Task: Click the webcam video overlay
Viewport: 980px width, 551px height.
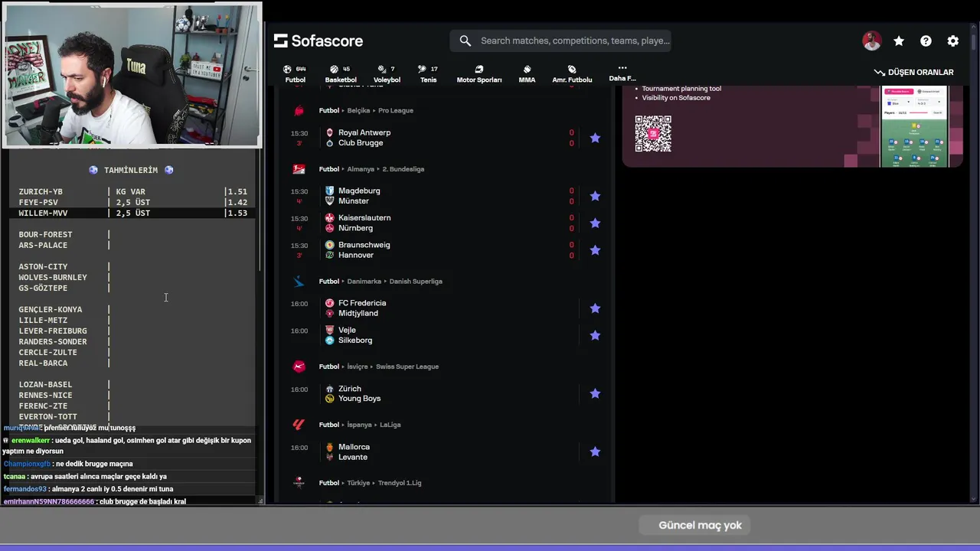Action: tap(132, 74)
